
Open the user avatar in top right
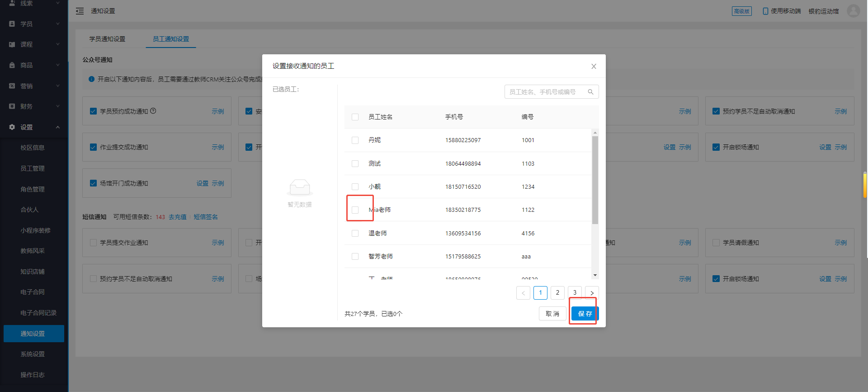(x=853, y=11)
